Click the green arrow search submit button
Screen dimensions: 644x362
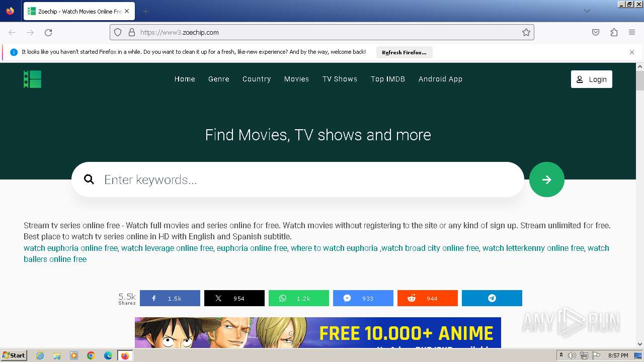[x=546, y=179]
